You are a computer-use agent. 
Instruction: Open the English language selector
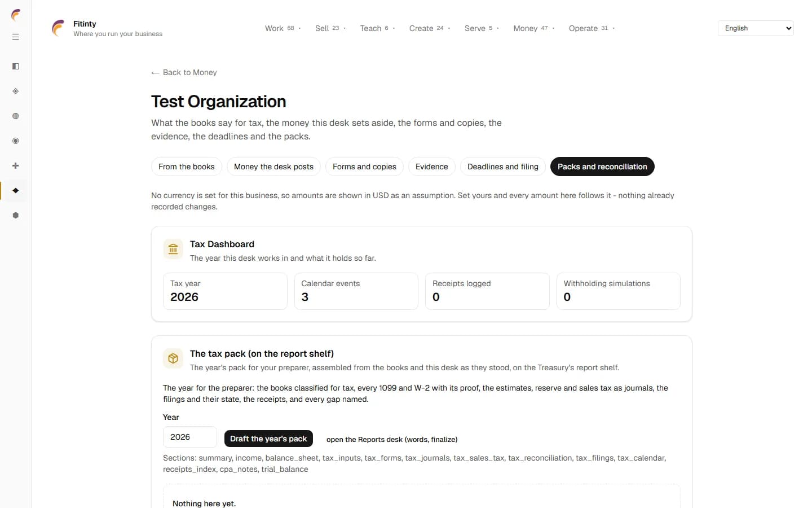point(756,28)
